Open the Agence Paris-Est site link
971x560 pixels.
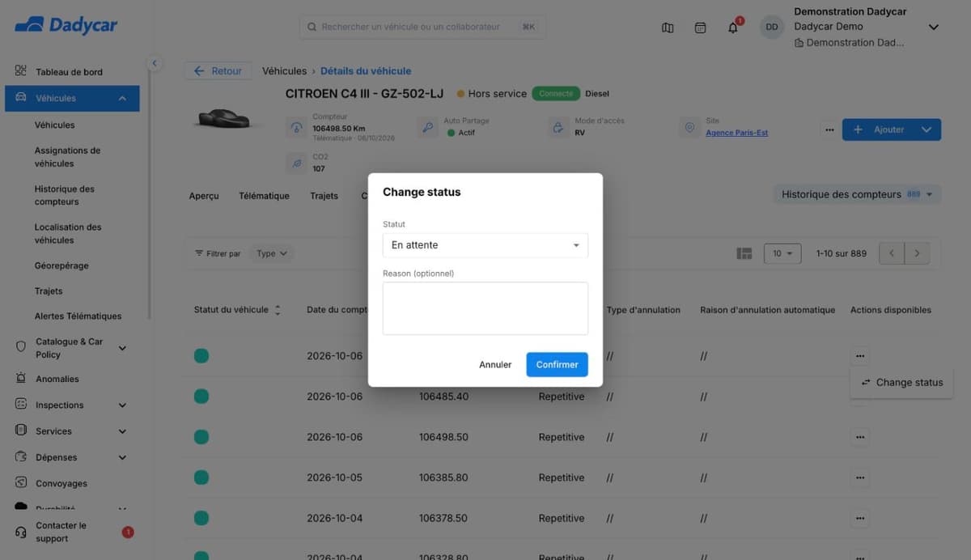737,133
